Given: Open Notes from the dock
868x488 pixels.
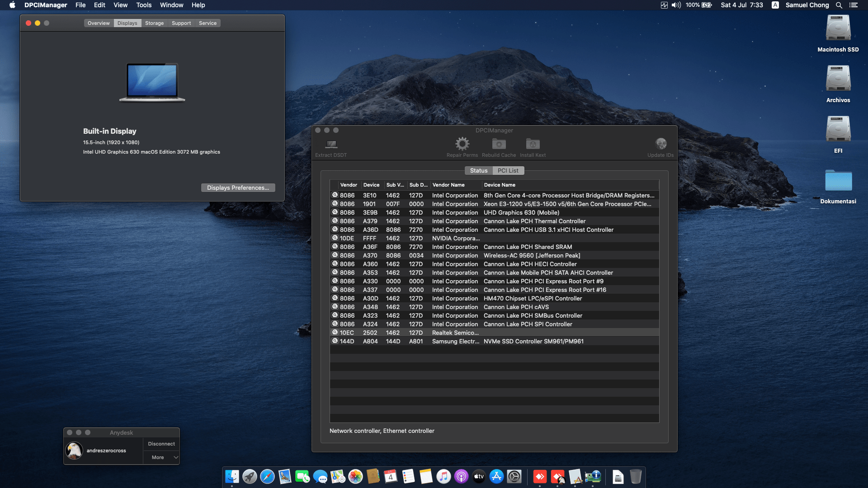Looking at the screenshot, I should pos(426,476).
